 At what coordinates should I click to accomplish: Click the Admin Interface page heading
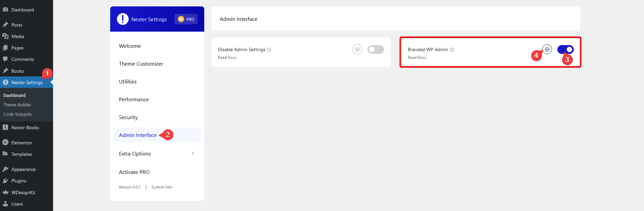tap(239, 19)
